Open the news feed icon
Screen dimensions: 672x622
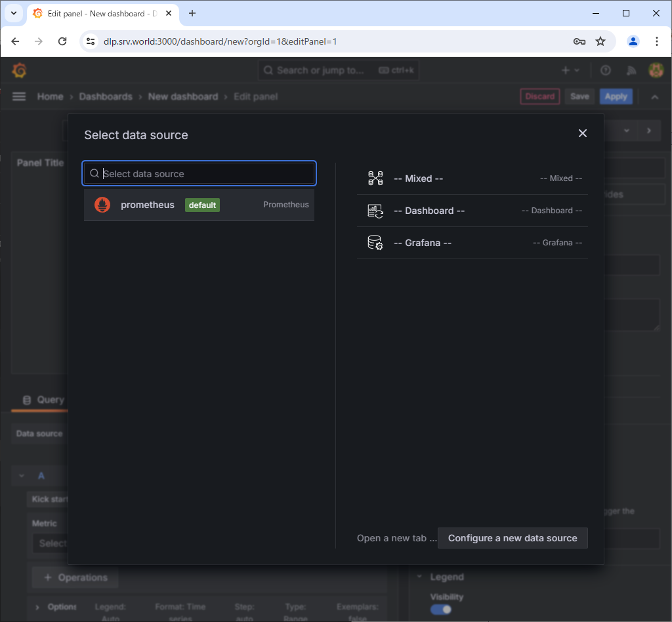[x=631, y=70]
